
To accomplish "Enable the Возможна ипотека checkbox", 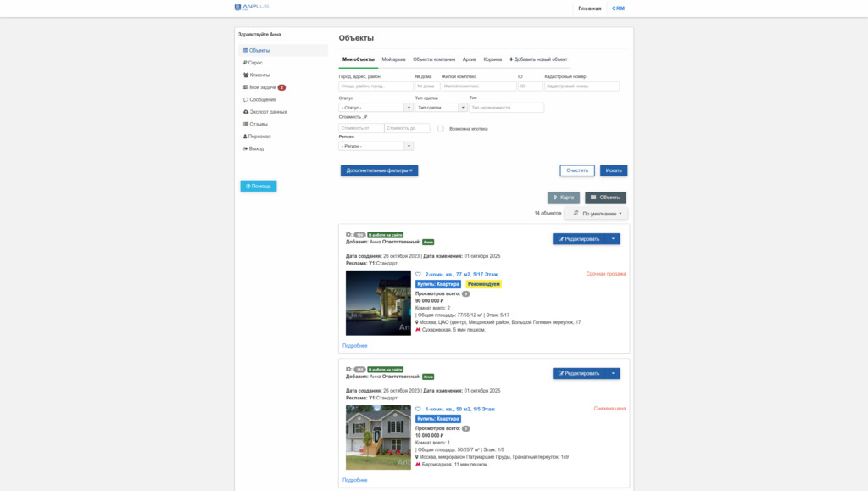I will pos(441,129).
